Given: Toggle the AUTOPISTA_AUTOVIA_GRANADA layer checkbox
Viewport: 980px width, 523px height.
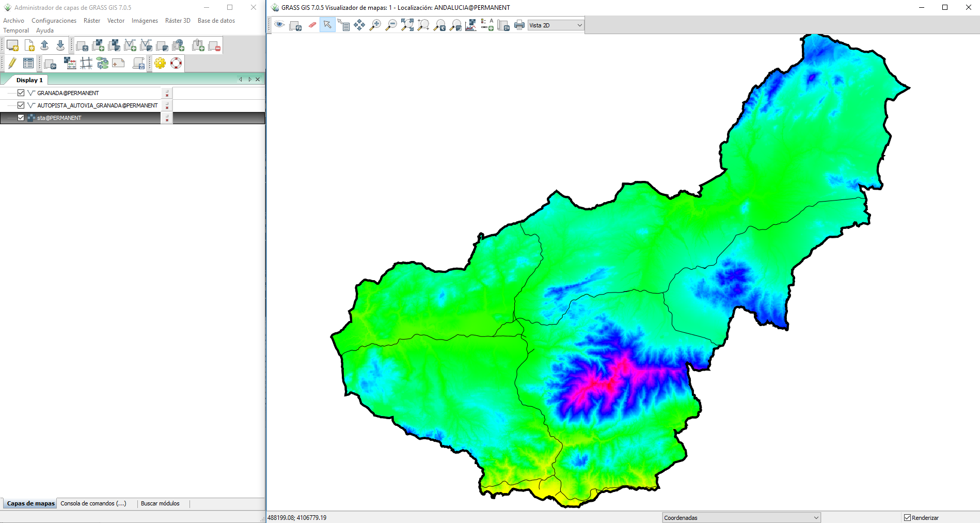Looking at the screenshot, I should tap(21, 105).
